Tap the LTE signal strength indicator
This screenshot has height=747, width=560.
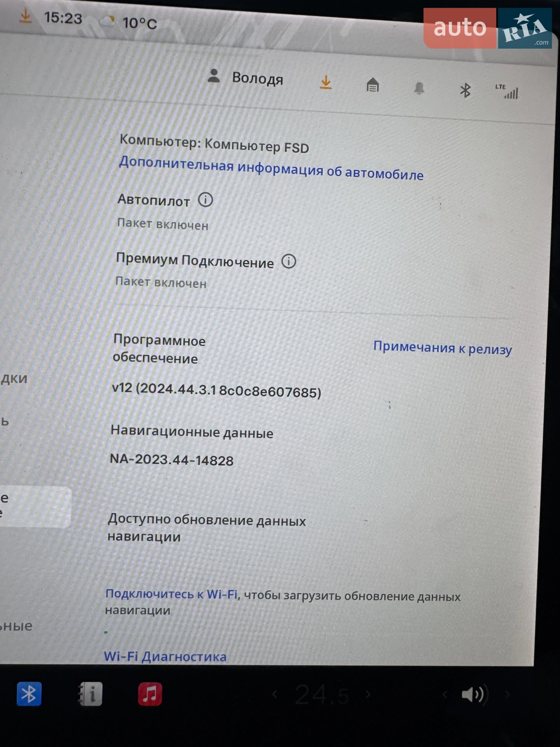point(507,91)
